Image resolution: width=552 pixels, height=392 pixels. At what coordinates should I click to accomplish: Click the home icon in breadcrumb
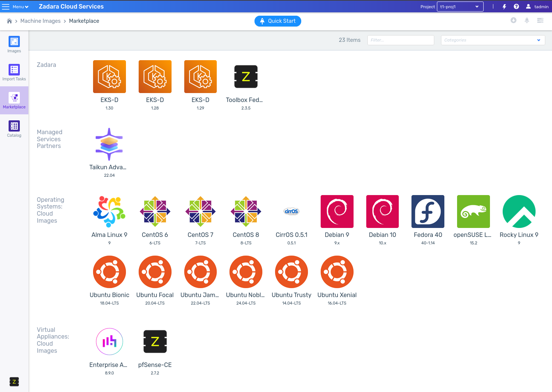click(x=9, y=21)
